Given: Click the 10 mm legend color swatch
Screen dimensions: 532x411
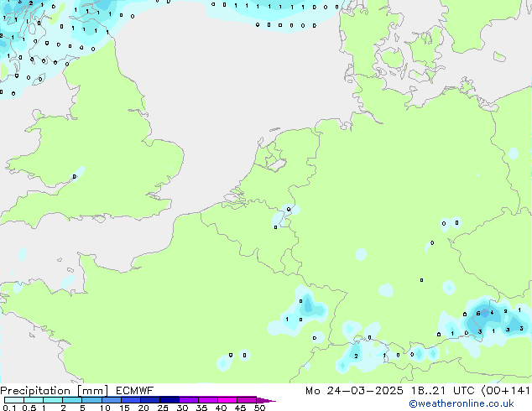Looking at the screenshot, I should click(x=111, y=400).
